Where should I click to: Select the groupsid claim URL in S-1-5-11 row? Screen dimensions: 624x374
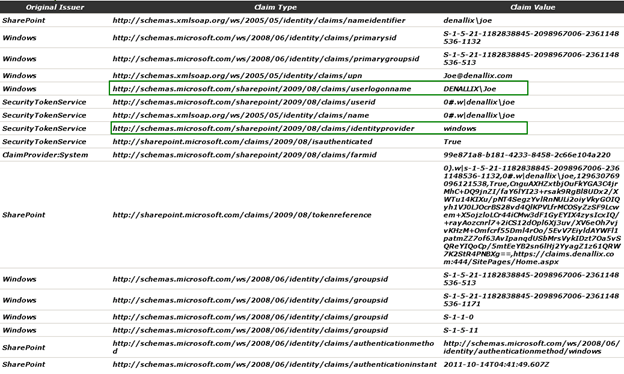click(250, 330)
